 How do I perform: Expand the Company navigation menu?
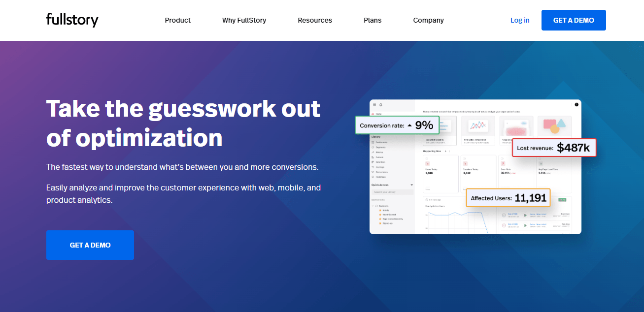pyautogui.click(x=428, y=20)
